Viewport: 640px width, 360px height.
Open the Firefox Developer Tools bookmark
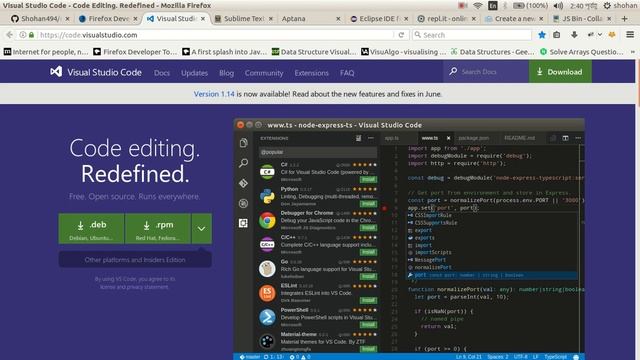coord(135,52)
